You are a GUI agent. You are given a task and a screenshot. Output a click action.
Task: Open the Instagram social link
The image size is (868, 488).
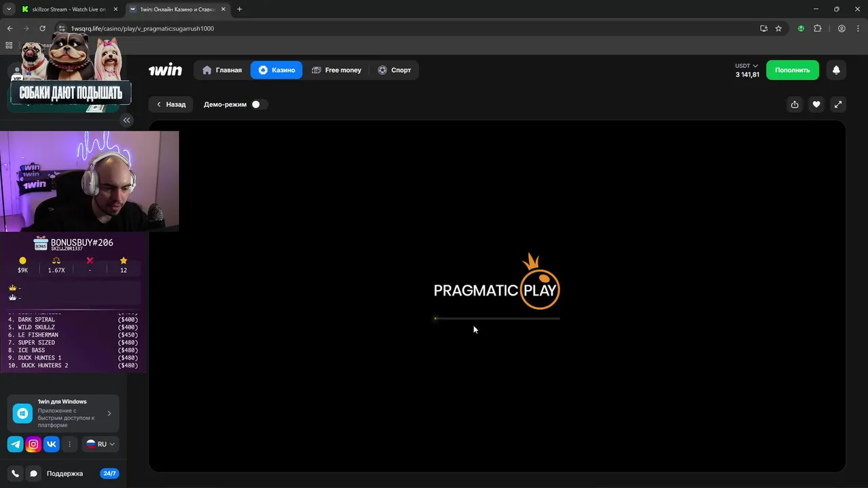click(33, 445)
